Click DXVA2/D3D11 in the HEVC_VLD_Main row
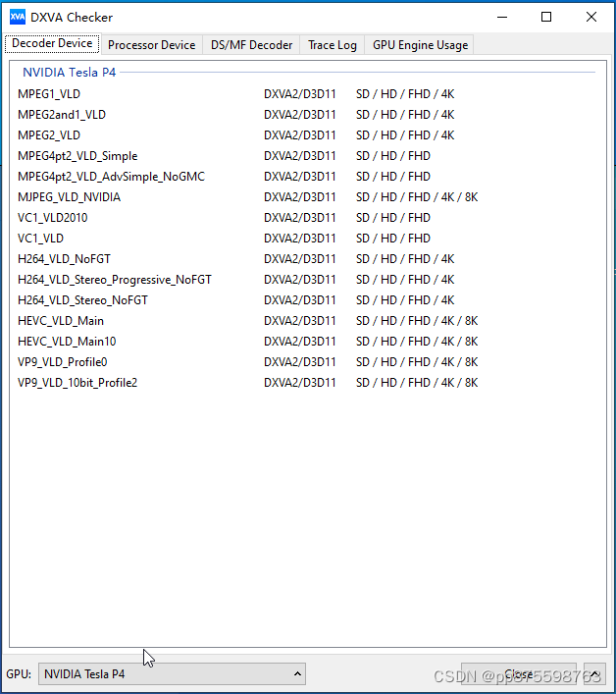 [300, 320]
